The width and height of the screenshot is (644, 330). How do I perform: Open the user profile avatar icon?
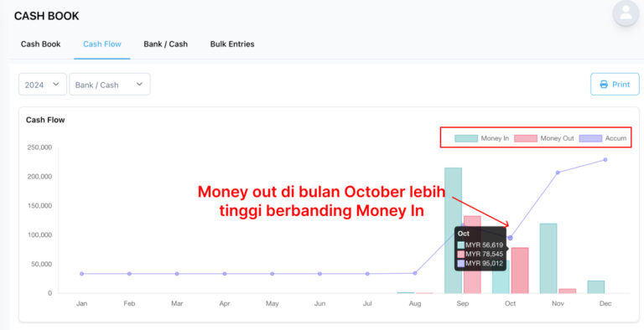tap(626, 13)
